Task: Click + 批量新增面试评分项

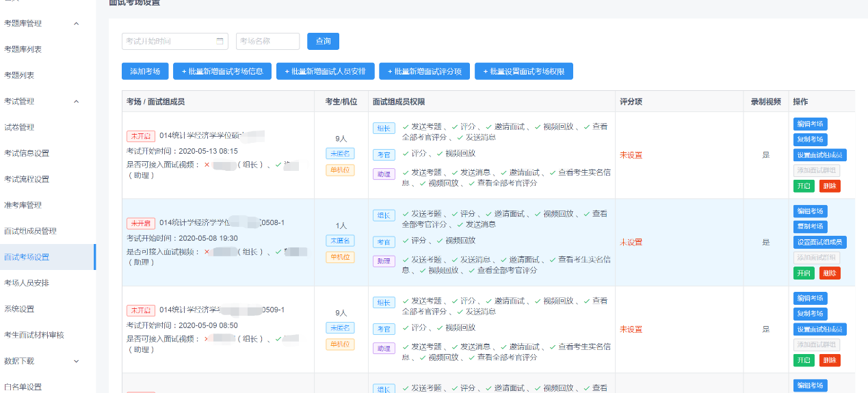Action: click(x=424, y=71)
